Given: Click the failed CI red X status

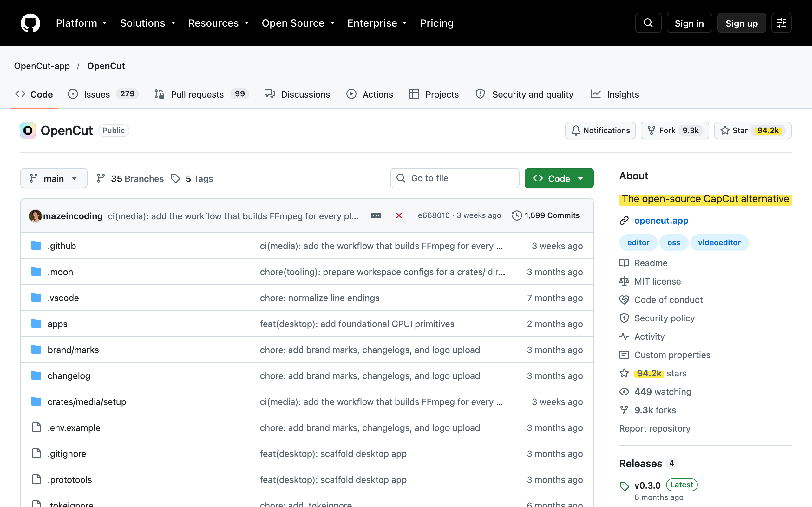Looking at the screenshot, I should pos(399,215).
